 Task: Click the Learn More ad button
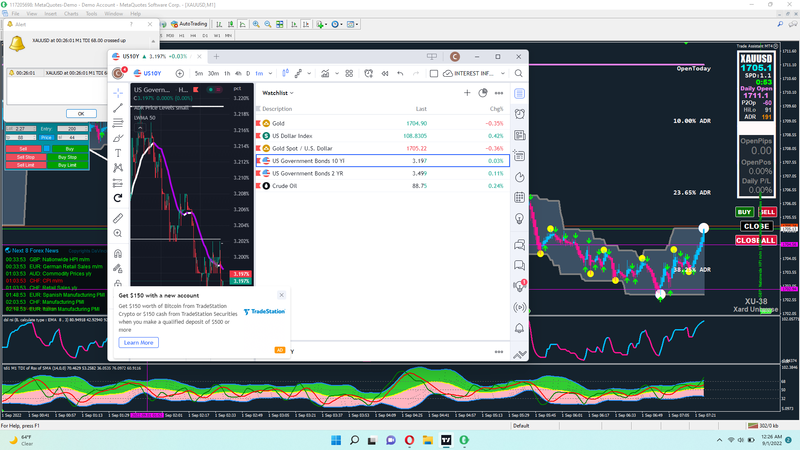(x=138, y=343)
